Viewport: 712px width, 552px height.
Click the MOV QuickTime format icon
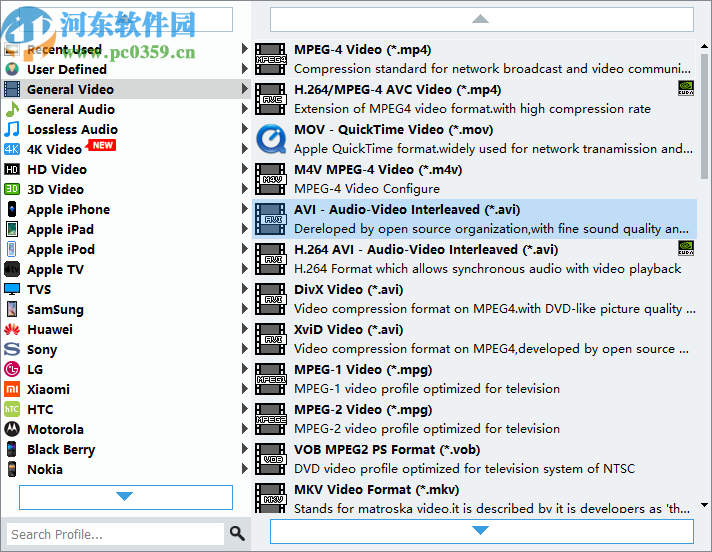click(x=271, y=139)
